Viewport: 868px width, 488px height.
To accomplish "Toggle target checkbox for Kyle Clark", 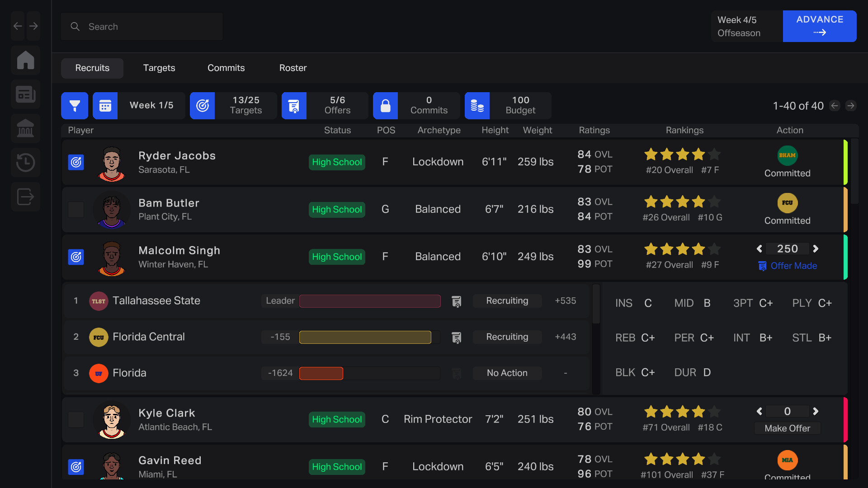I will pos(76,420).
